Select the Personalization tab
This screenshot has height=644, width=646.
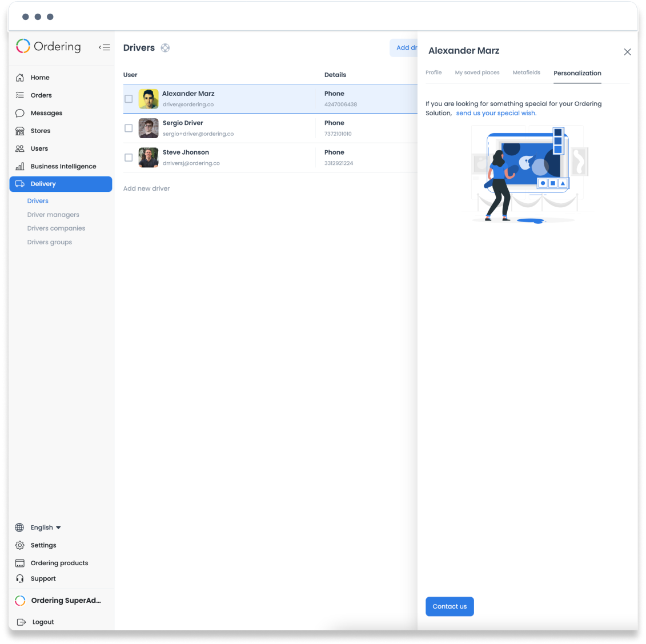(x=577, y=73)
